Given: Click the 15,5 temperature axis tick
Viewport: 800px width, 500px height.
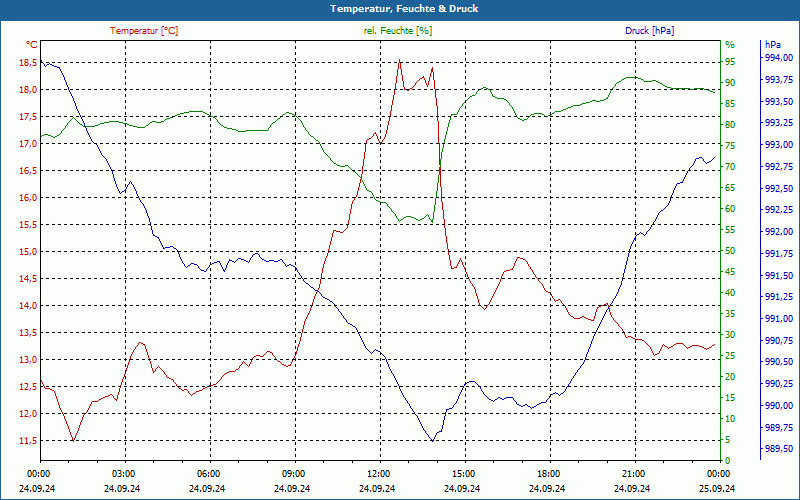Looking at the screenshot, I should (28, 224).
